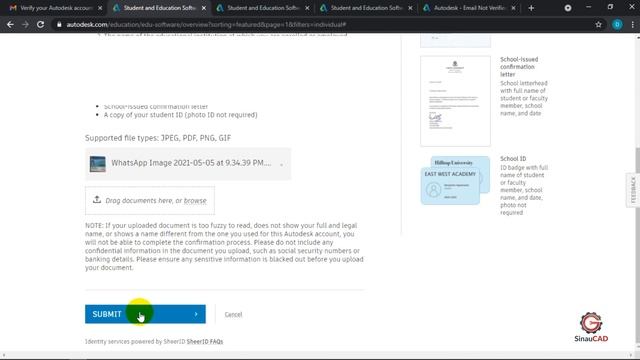Click the Cancel link

[x=233, y=314]
